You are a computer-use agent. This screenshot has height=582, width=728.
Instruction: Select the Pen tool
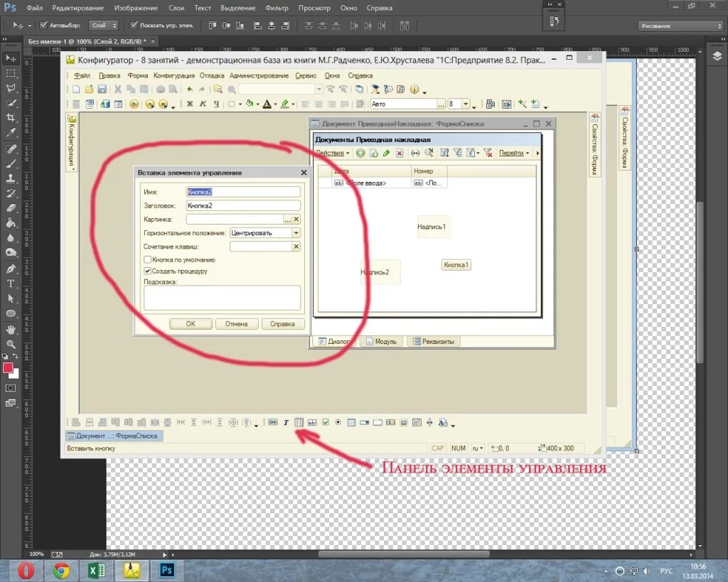click(x=11, y=269)
